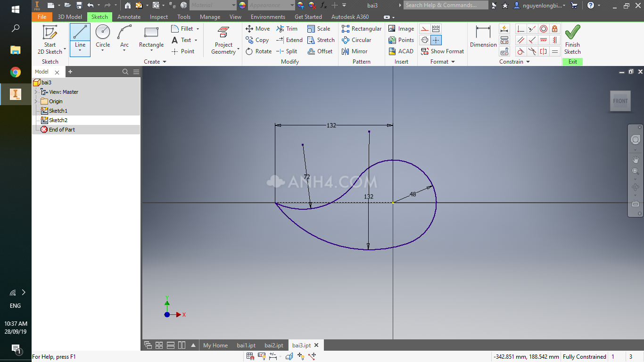This screenshot has width=644, height=362.
Task: Toggle Driven Dimension format
Action: pos(436,29)
